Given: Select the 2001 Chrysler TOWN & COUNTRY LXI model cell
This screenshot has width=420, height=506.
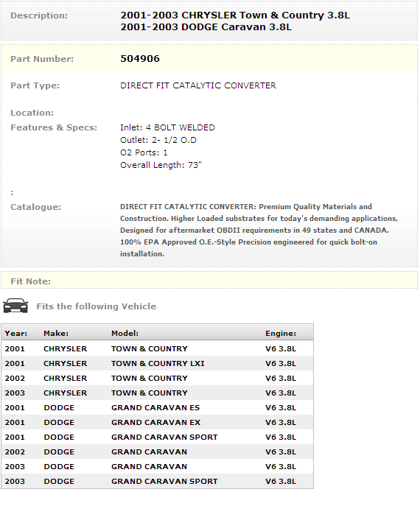Looking at the screenshot, I should tap(158, 363).
